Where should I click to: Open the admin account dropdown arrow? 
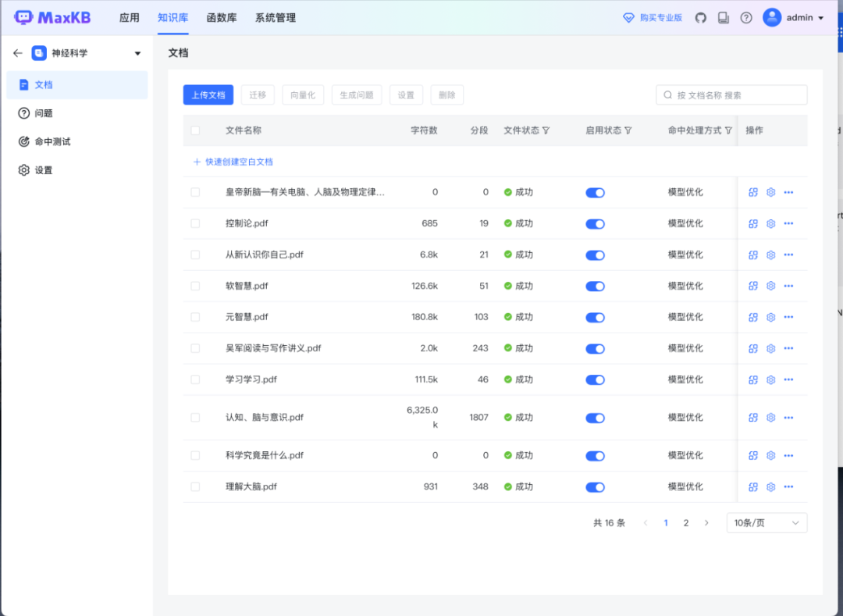click(x=821, y=18)
